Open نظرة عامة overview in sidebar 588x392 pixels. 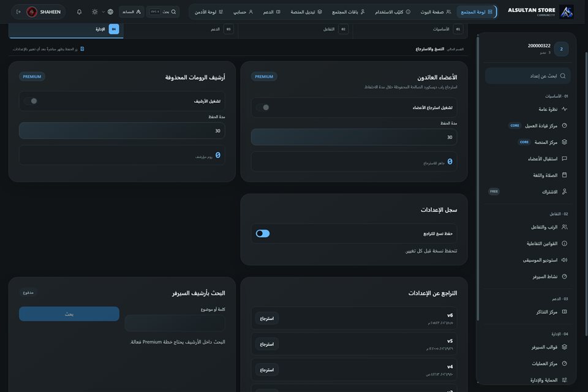(527, 109)
